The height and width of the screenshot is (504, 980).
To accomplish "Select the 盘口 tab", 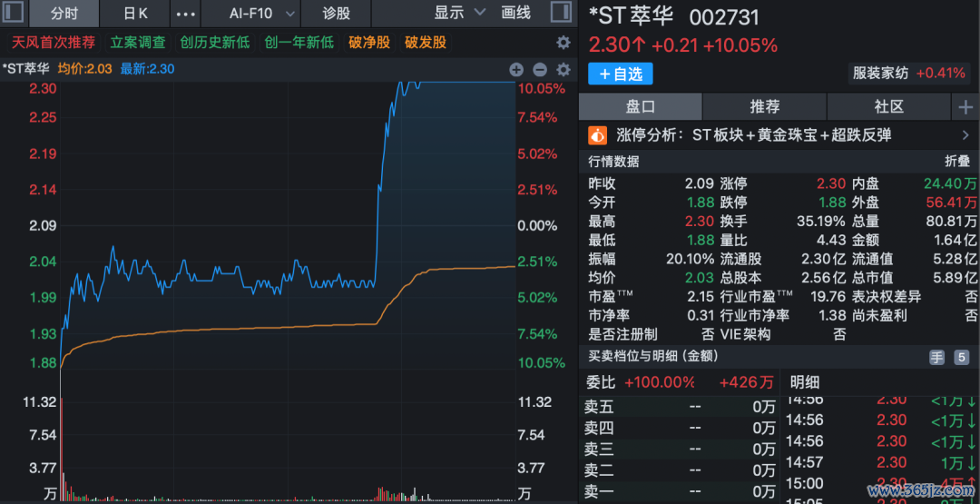I will pyautogui.click(x=641, y=107).
